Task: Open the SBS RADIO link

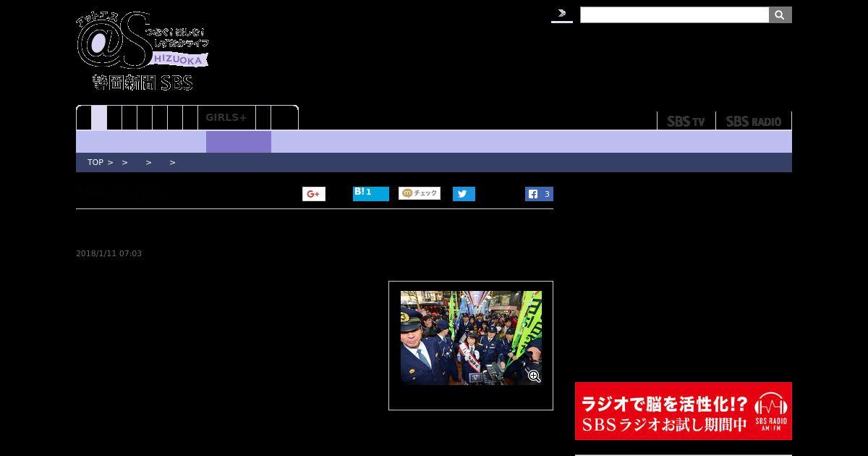Action: (754, 121)
